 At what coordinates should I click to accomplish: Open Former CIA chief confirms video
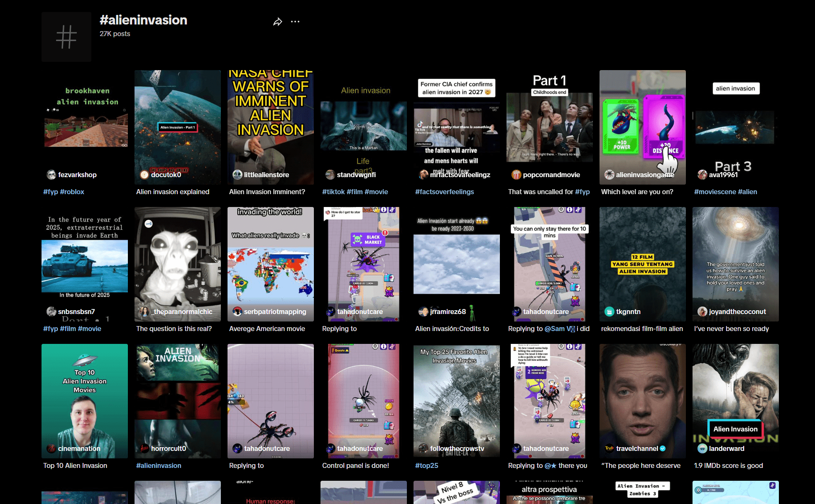pyautogui.click(x=457, y=127)
